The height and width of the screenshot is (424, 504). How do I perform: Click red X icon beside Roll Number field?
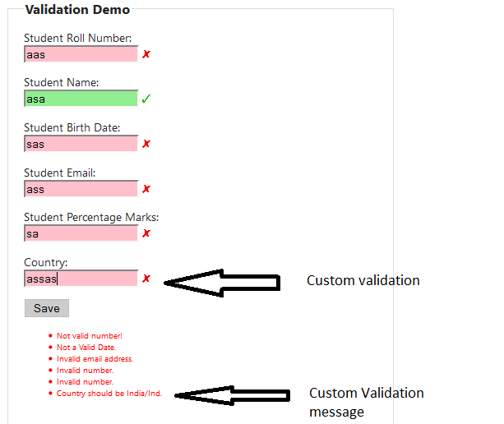point(146,54)
